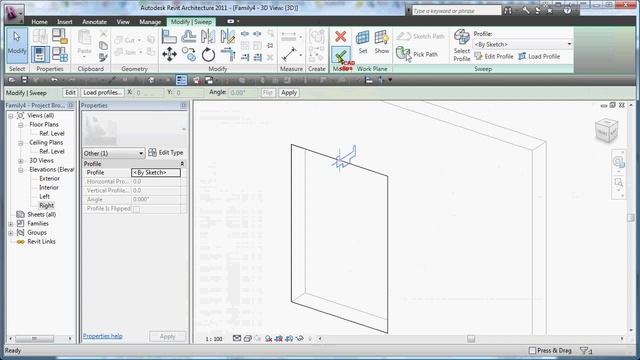640x360 pixels.
Task: Select the Trim/Extend to Corner tool
Action: tap(228, 54)
